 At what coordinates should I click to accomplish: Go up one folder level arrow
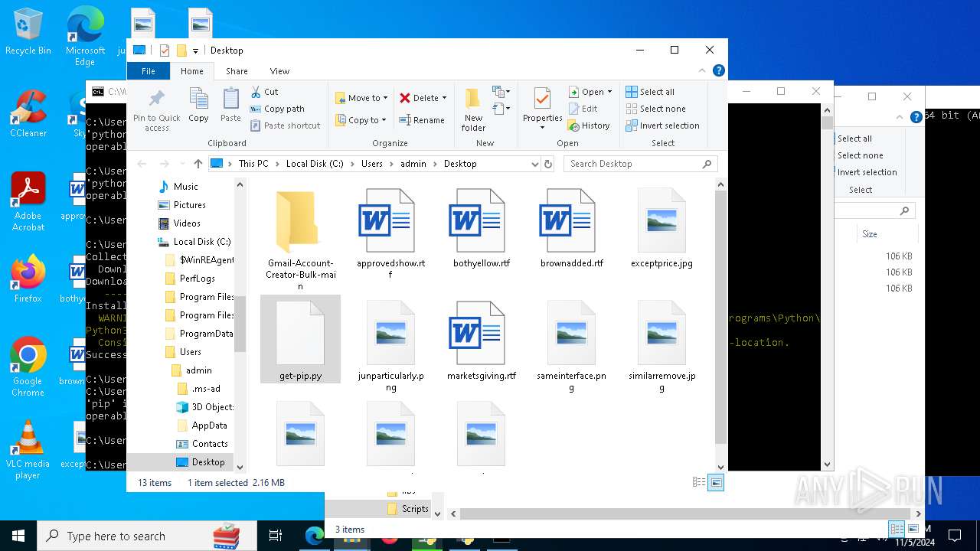tap(198, 164)
